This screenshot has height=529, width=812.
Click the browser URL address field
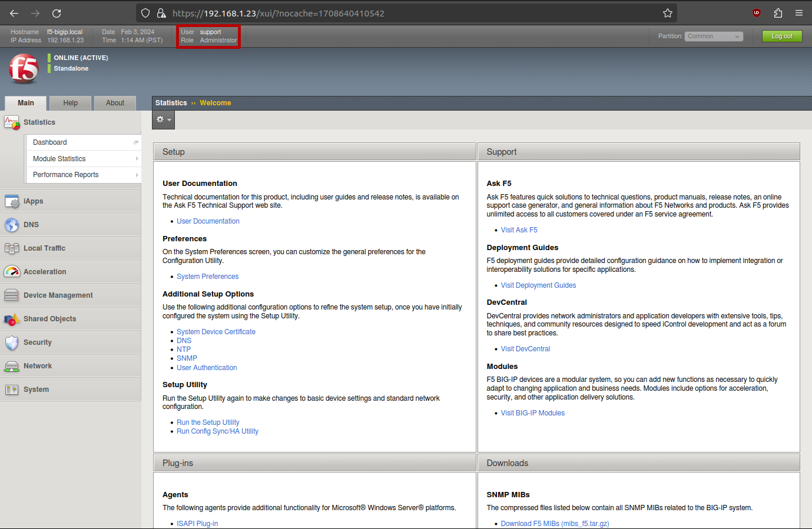(x=412, y=13)
